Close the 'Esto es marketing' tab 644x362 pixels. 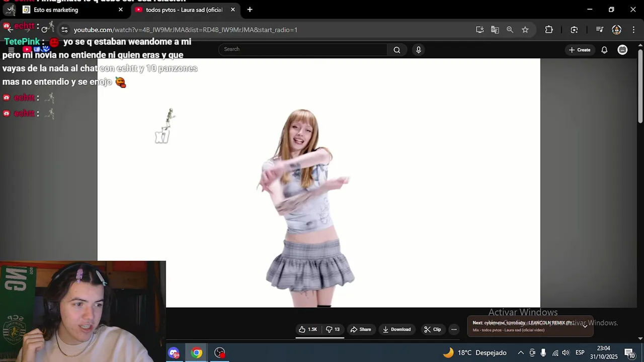point(121,10)
